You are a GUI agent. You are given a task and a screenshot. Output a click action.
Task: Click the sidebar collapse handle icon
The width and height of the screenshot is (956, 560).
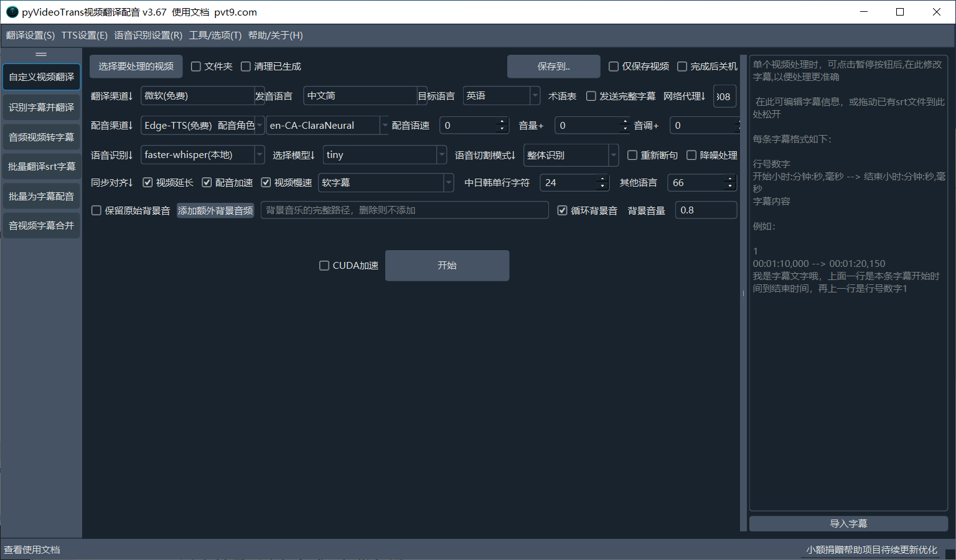click(x=41, y=54)
